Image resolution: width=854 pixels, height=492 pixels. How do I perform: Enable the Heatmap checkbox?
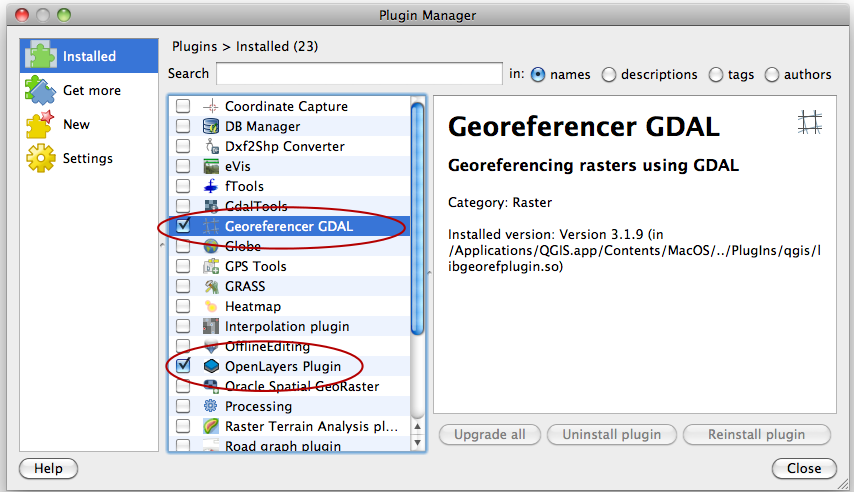[x=183, y=306]
